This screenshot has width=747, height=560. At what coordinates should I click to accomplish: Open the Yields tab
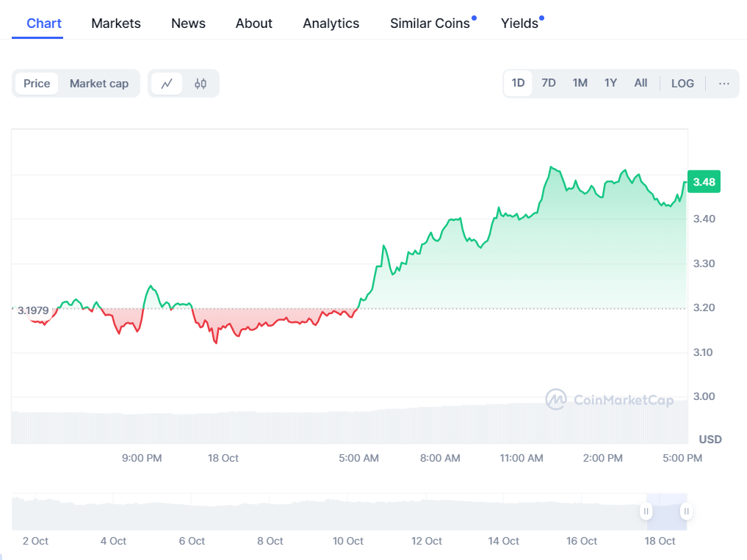pos(518,23)
